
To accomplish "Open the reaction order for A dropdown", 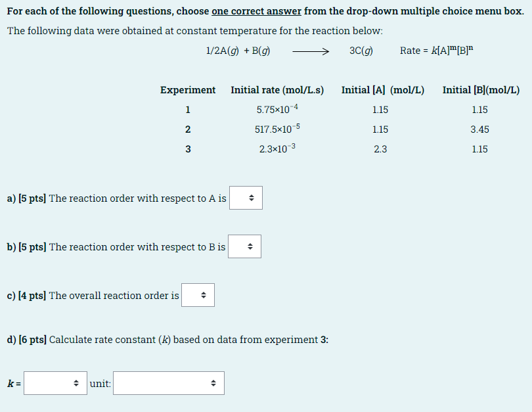I will pos(246,198).
